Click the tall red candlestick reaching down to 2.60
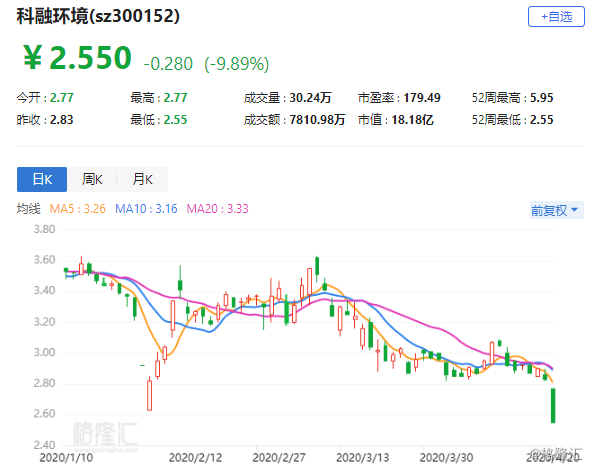The height and width of the screenshot is (468, 590). pyautogui.click(x=149, y=395)
